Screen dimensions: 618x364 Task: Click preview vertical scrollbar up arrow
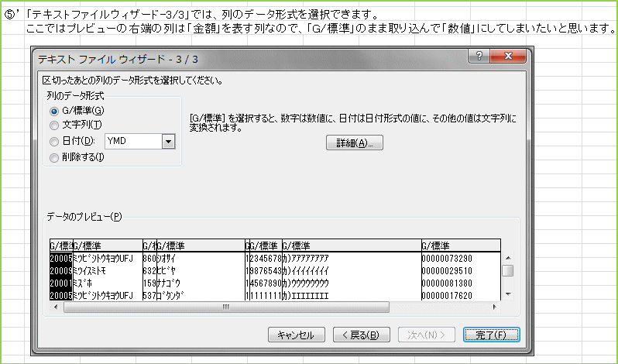point(509,258)
